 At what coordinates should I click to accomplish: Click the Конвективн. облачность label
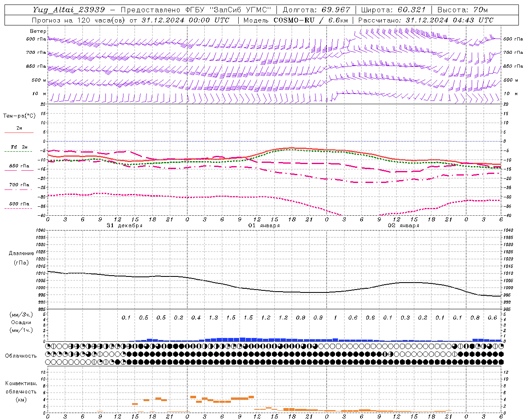tap(21, 388)
